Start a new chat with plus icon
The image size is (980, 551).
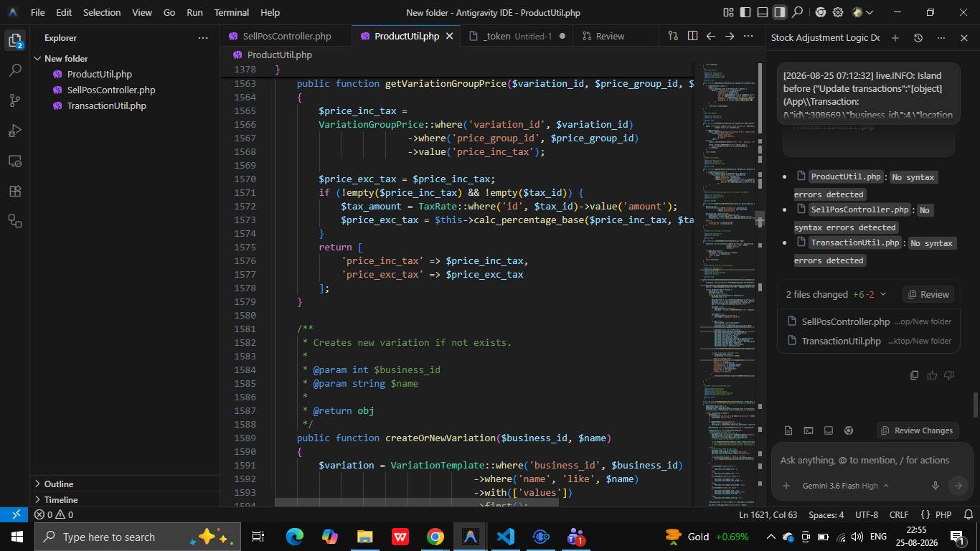[x=895, y=38]
